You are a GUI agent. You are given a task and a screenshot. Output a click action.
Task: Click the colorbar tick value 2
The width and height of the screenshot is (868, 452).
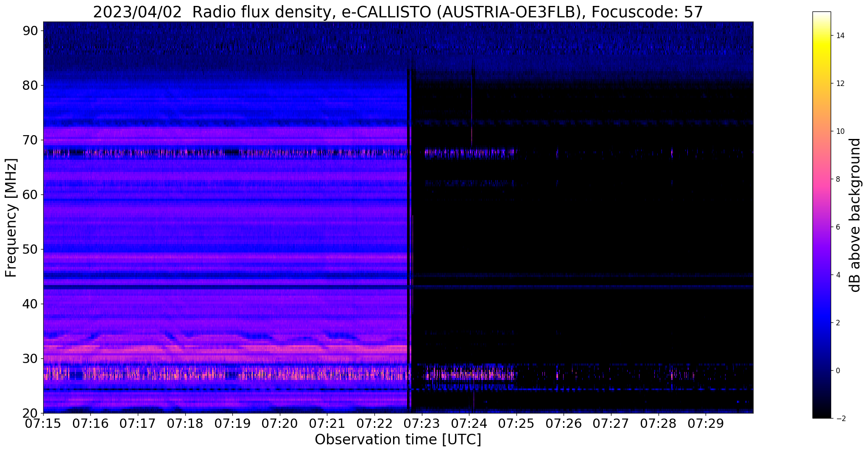(x=837, y=323)
